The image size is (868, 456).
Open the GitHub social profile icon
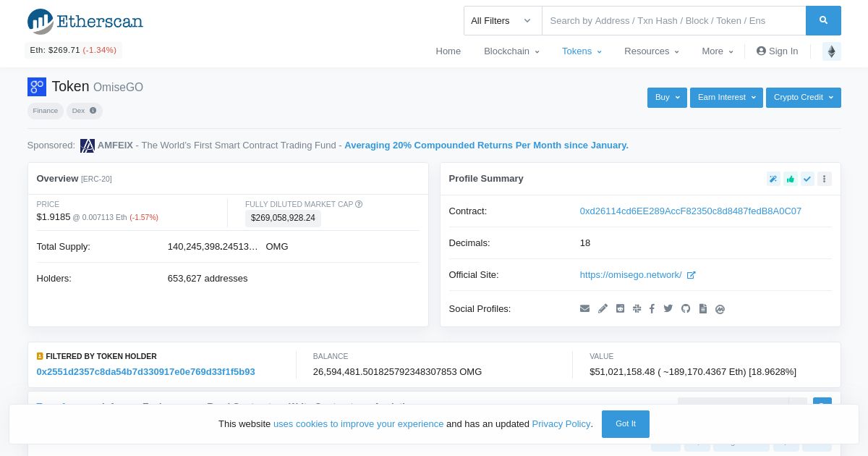[x=686, y=308]
